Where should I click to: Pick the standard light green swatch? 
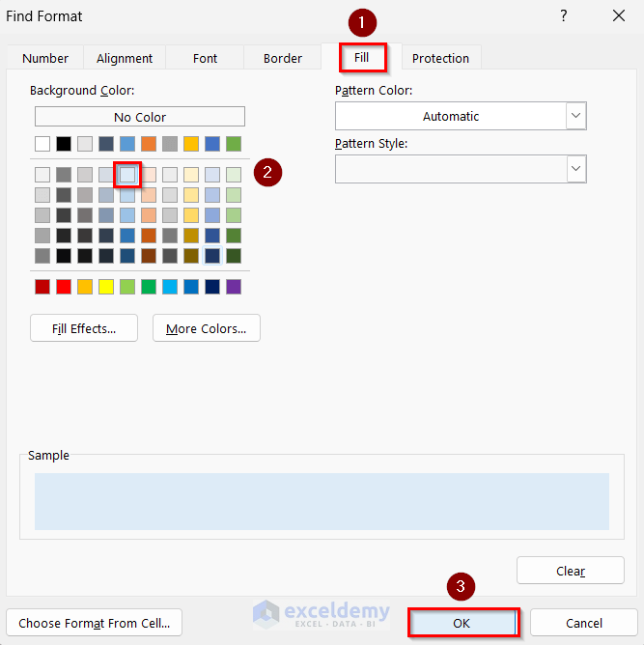click(127, 287)
